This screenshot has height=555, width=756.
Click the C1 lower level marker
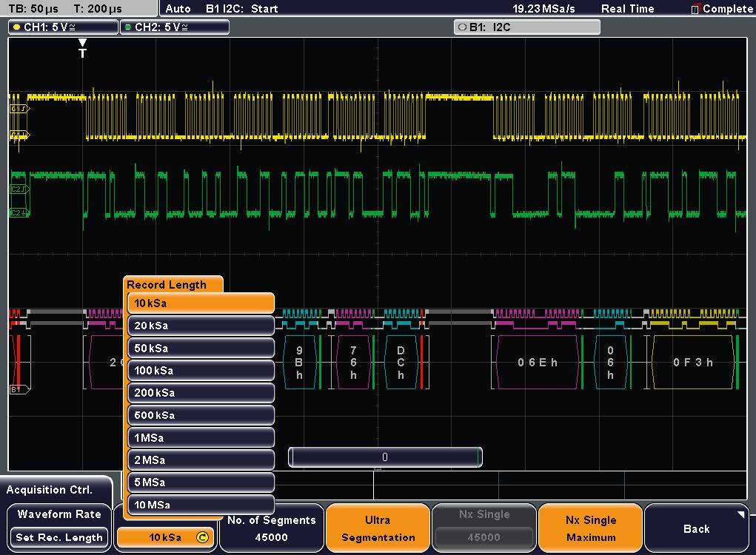[20, 135]
